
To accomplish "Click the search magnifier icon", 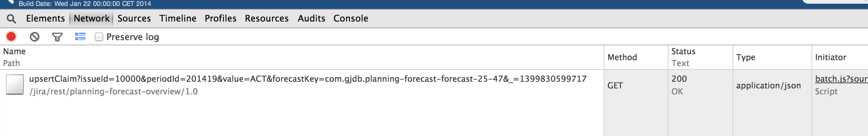I will click(12, 19).
